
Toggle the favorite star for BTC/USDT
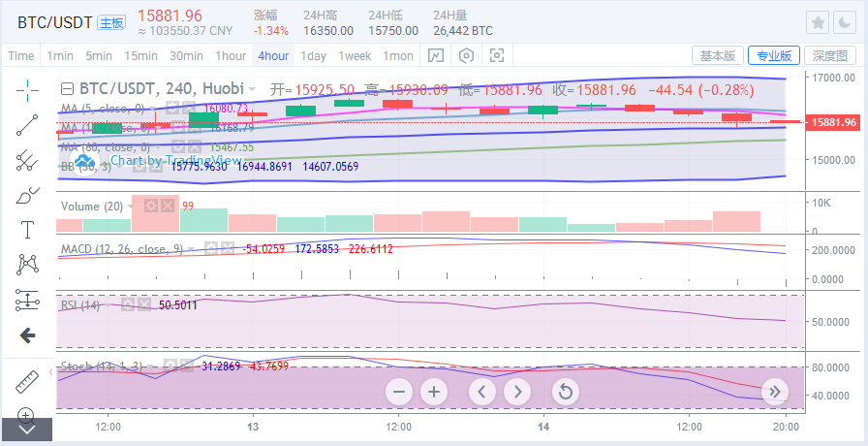pos(818,22)
